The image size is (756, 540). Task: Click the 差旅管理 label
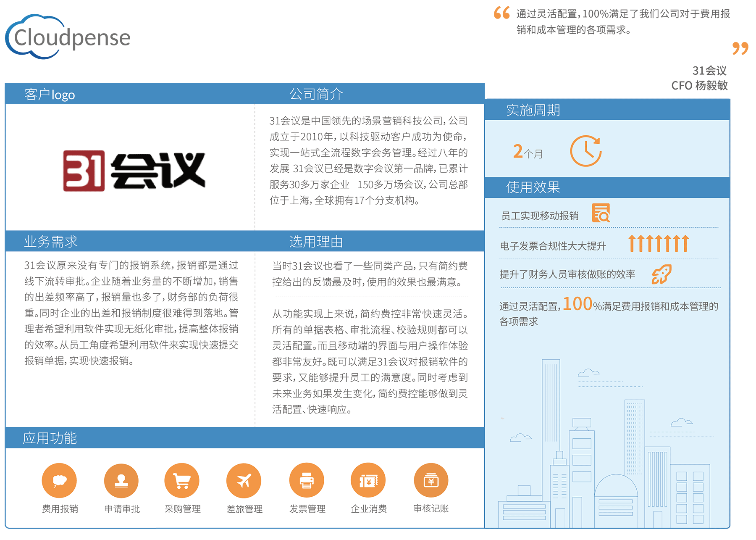(244, 509)
